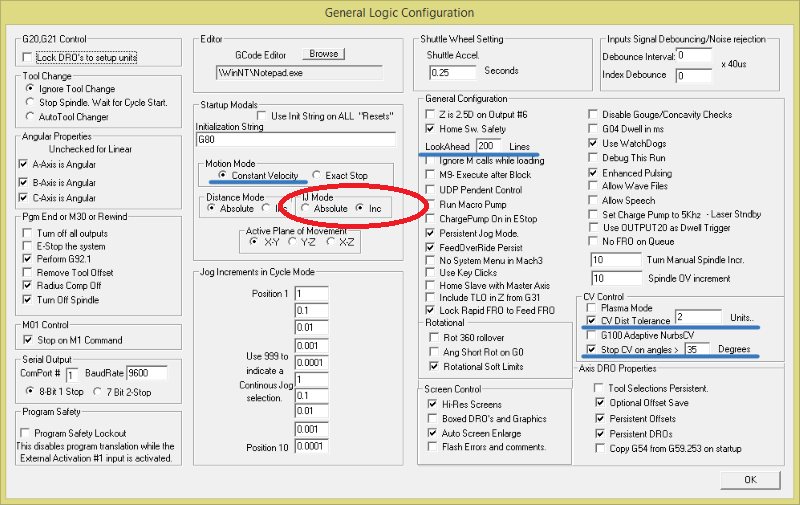800x505 pixels.
Task: Enable Copy G54 from G59.253 on startup
Action: pos(600,448)
